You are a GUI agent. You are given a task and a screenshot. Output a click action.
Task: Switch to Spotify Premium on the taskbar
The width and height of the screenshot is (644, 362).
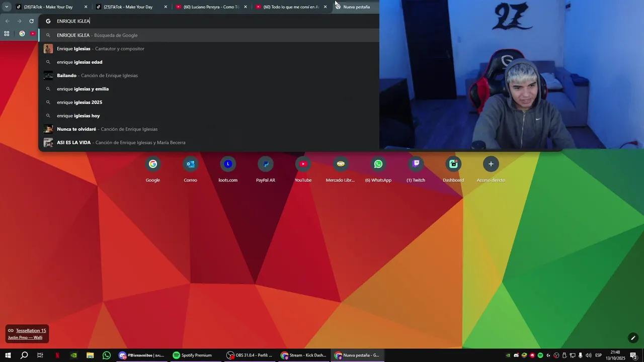pyautogui.click(x=195, y=355)
